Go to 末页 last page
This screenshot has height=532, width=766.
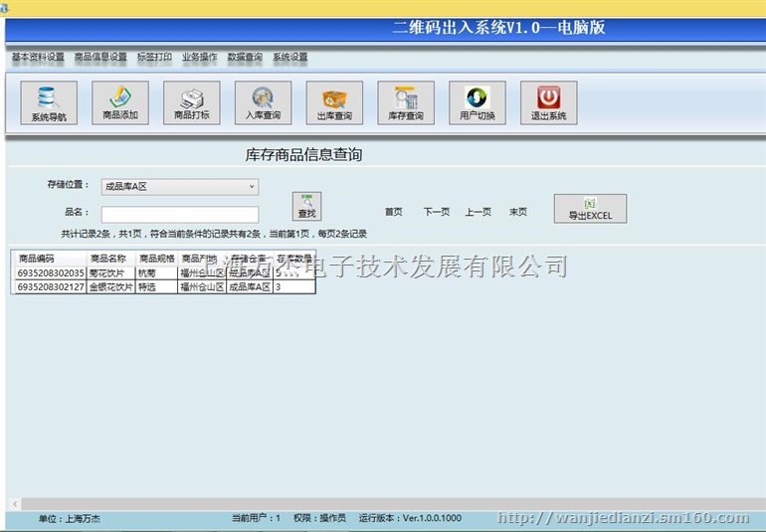[518, 212]
